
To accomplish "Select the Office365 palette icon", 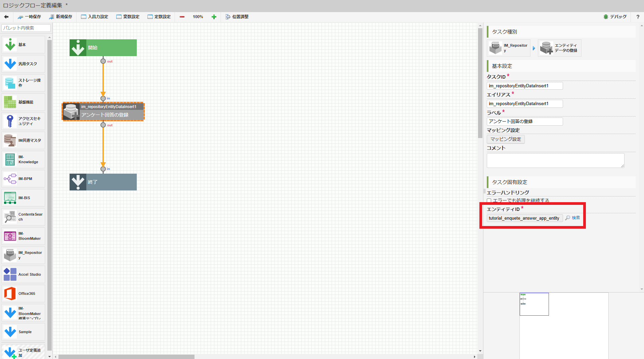I will click(23, 293).
